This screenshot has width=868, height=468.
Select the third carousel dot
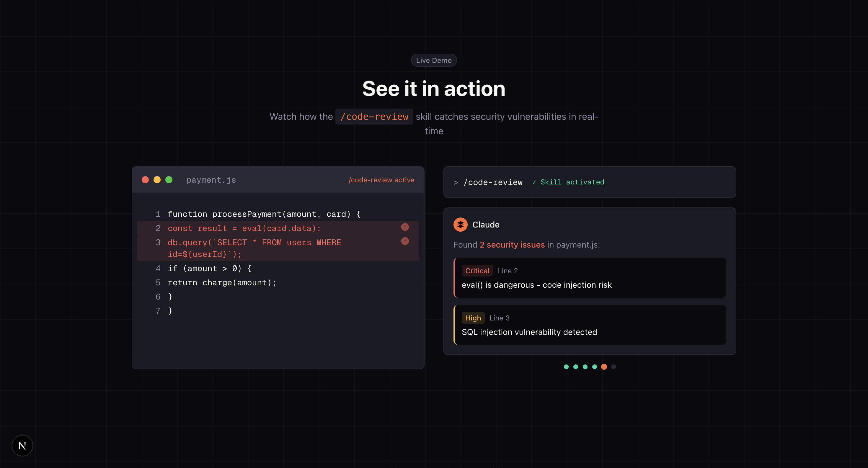point(585,367)
